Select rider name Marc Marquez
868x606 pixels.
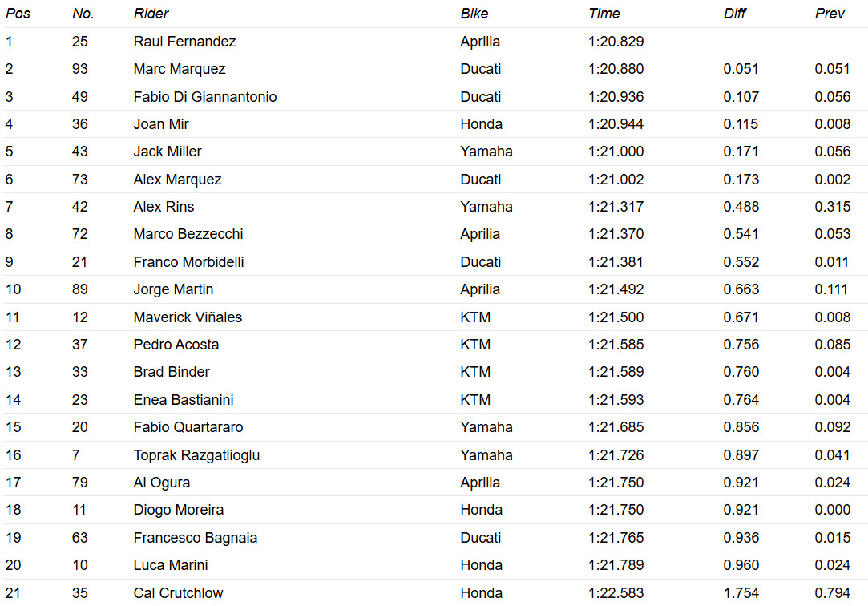[180, 69]
